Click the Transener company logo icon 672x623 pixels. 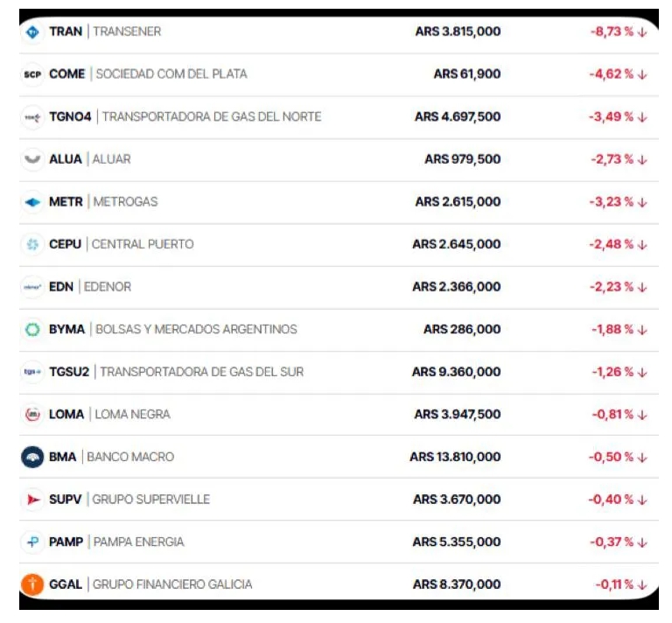click(x=32, y=31)
